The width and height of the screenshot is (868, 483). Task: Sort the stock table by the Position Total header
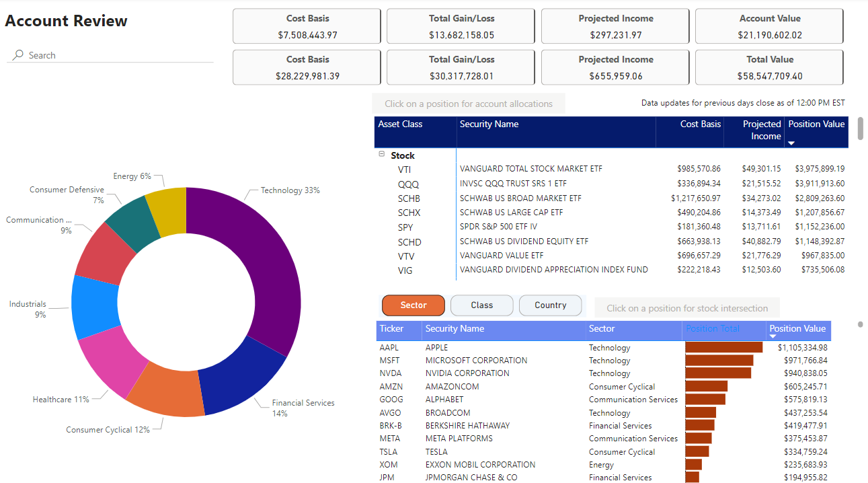(712, 329)
